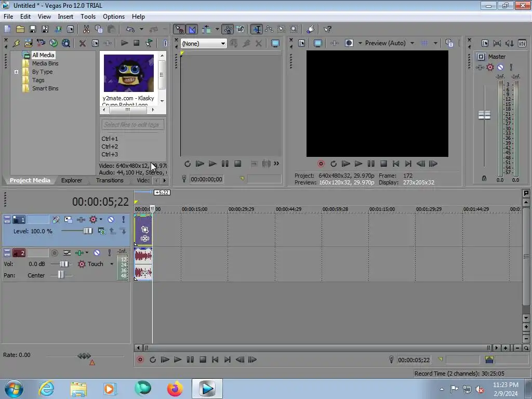
Task: Select the Klasky Csupo media thumbnail
Action: point(129,73)
